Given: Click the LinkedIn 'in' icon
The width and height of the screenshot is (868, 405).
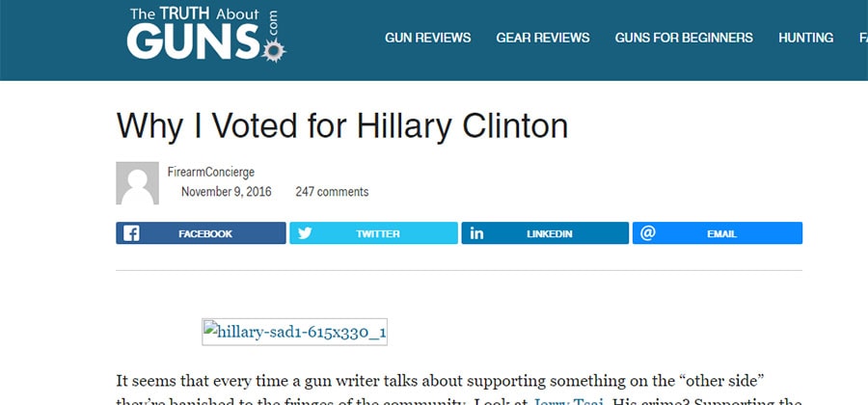Looking at the screenshot, I should coord(476,233).
